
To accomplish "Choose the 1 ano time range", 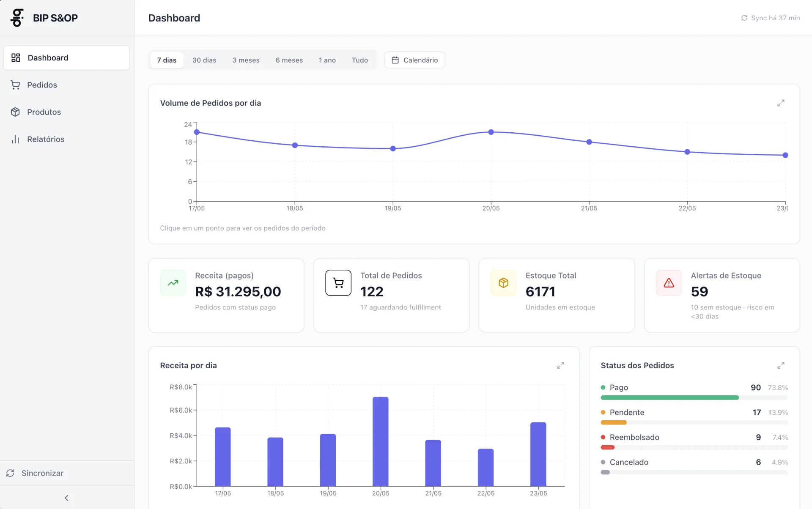I will (327, 60).
